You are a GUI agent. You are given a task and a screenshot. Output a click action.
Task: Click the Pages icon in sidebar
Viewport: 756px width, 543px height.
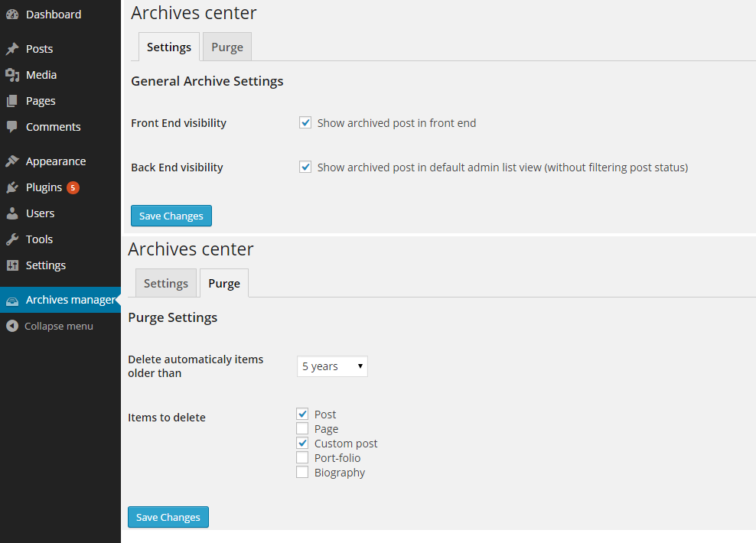tap(12, 101)
